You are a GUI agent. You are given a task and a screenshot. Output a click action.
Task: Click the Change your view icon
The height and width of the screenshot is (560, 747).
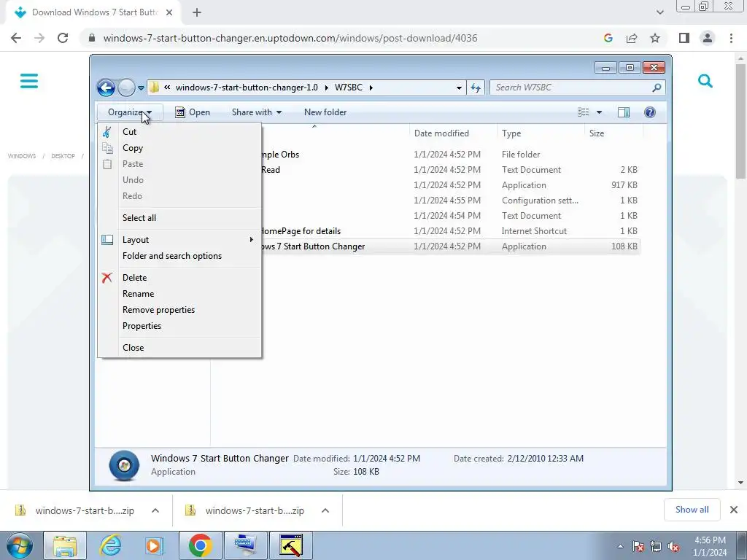(x=583, y=112)
